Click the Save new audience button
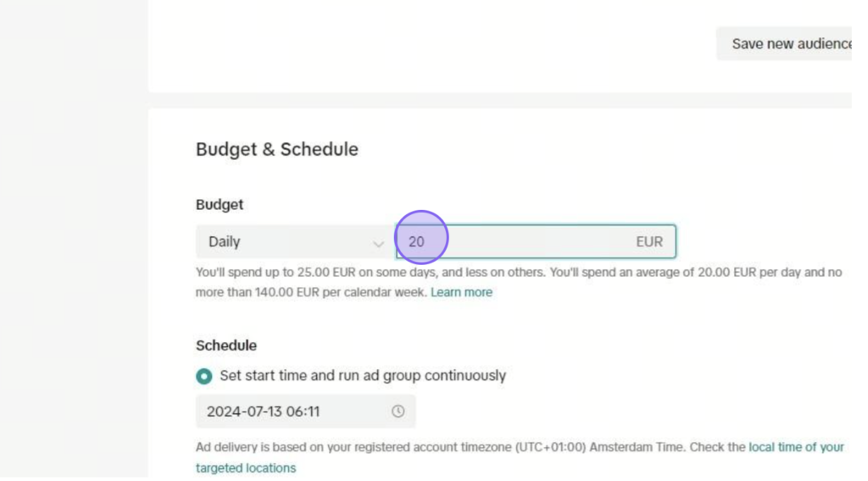This screenshot has height=481, width=868. tap(784, 44)
